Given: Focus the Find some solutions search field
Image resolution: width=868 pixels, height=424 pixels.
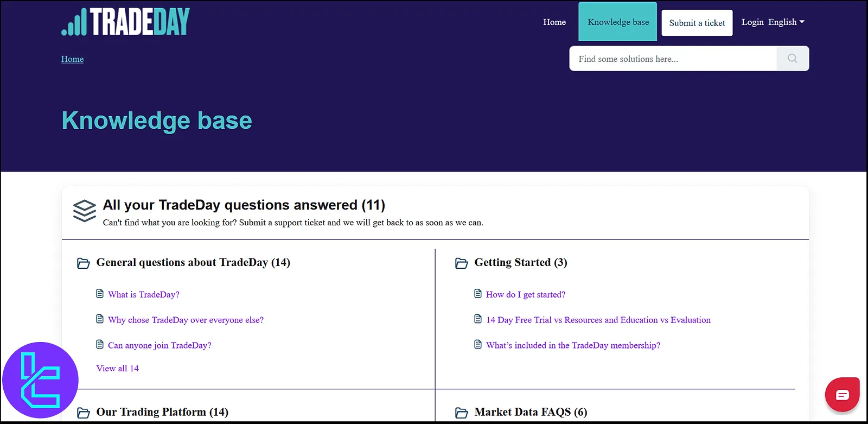Looking at the screenshot, I should click(x=673, y=59).
